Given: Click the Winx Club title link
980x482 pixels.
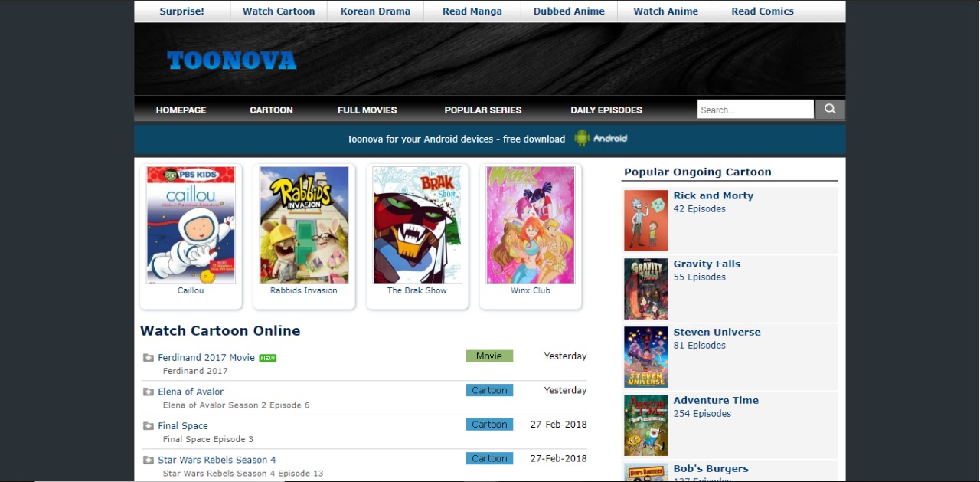Looking at the screenshot, I should pos(531,291).
